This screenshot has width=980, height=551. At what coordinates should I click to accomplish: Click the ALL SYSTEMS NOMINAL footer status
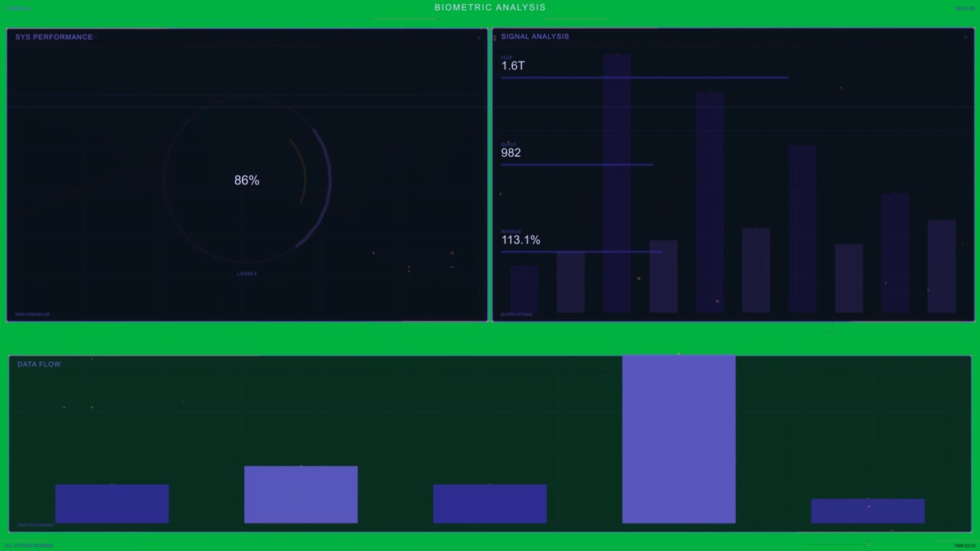pyautogui.click(x=29, y=546)
